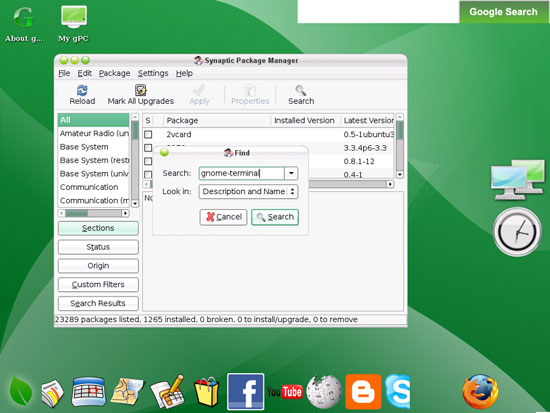The height and width of the screenshot is (413, 550).
Task: Open Facebook dock icon
Action: coord(245,392)
